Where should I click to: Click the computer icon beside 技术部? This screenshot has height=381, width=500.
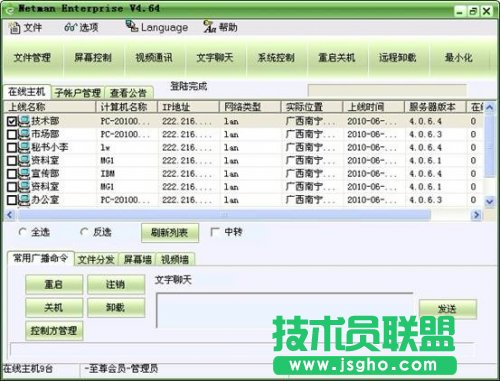[x=24, y=121]
